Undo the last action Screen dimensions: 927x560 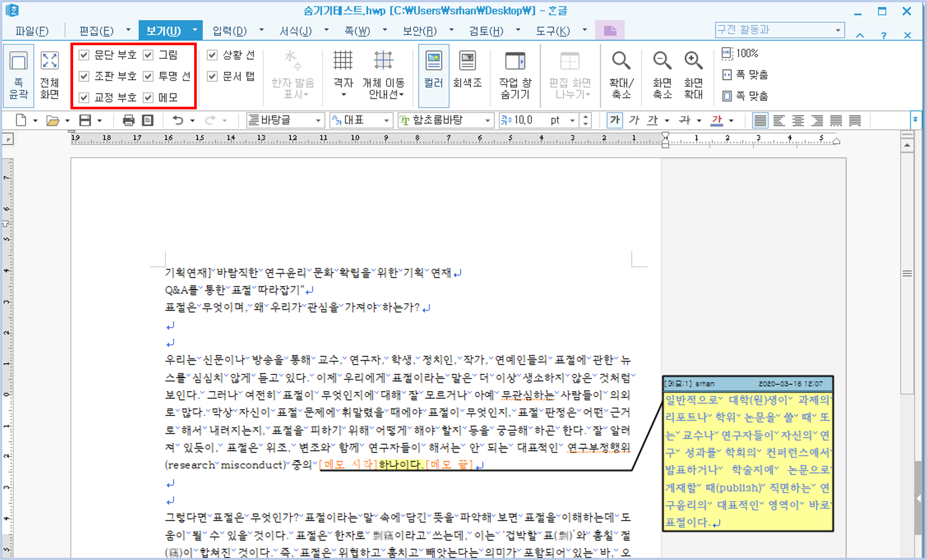(178, 120)
